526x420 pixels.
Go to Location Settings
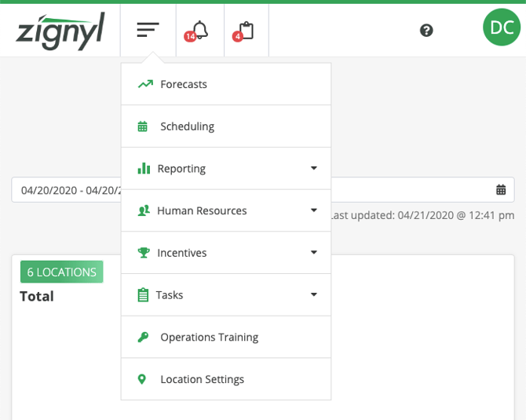(202, 379)
